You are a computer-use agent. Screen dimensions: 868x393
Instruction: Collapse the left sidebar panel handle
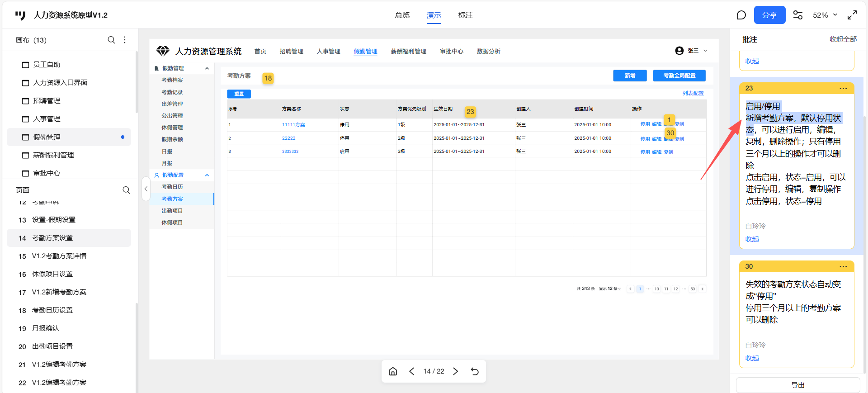(x=146, y=189)
